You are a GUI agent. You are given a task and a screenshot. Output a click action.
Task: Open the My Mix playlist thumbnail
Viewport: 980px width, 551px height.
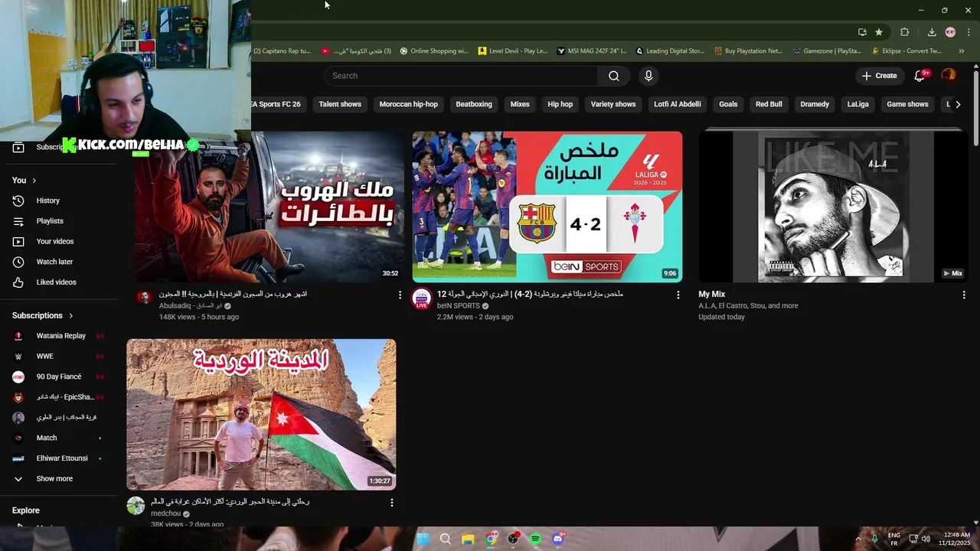pos(833,207)
